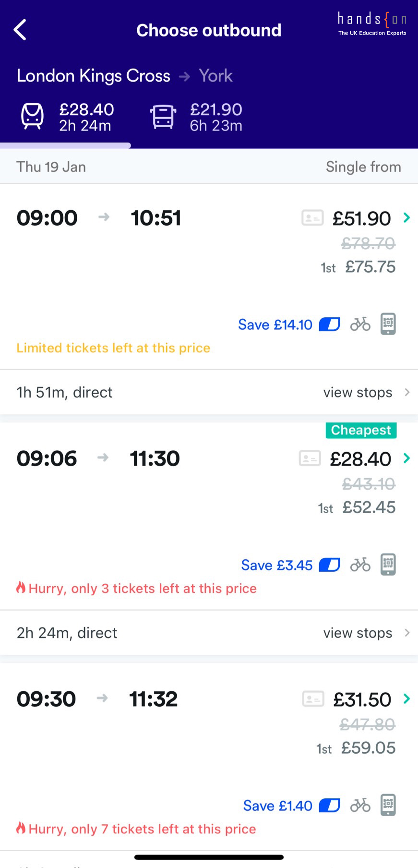Click the bicycle icon on the 09:30 train
Screen dimensions: 418x868
pyautogui.click(x=360, y=806)
